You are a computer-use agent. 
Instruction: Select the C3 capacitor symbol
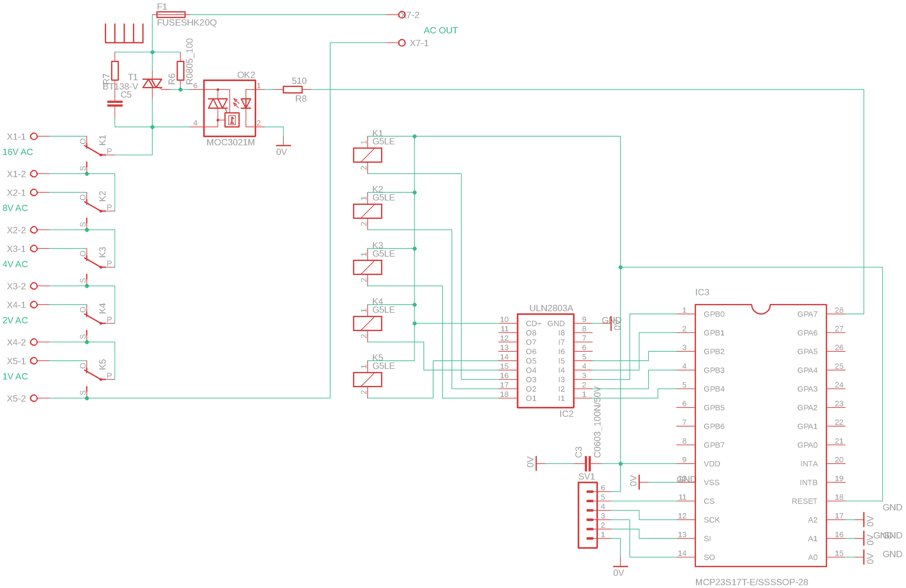point(587,464)
